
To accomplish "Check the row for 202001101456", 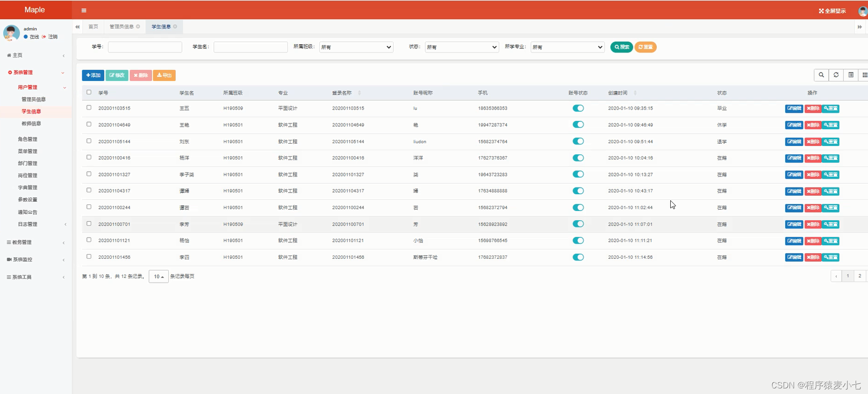I will (x=89, y=257).
